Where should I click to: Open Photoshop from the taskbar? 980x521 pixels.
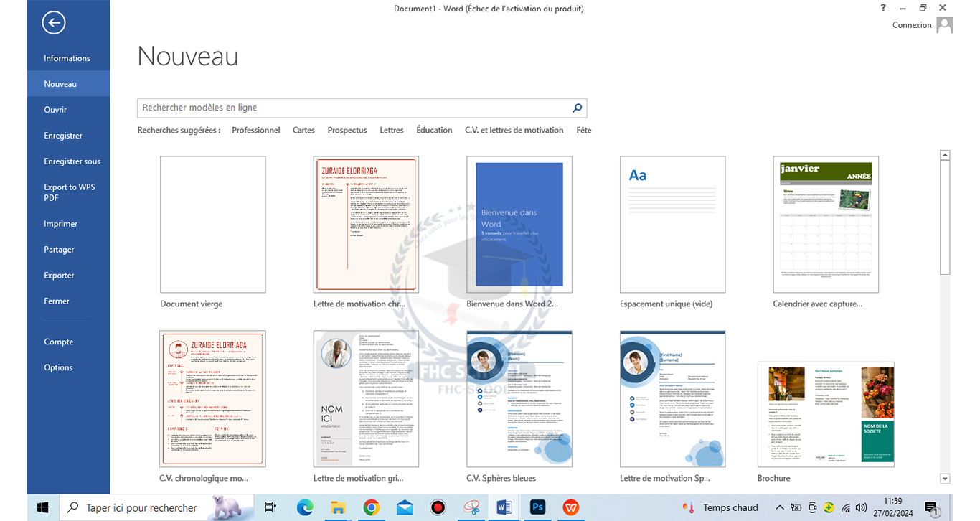click(537, 507)
